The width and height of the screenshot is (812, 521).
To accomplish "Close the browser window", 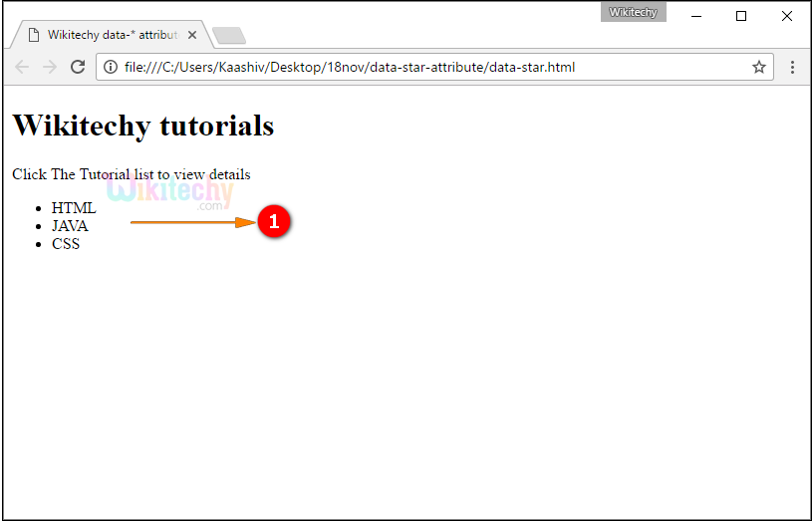I will pyautogui.click(x=787, y=16).
